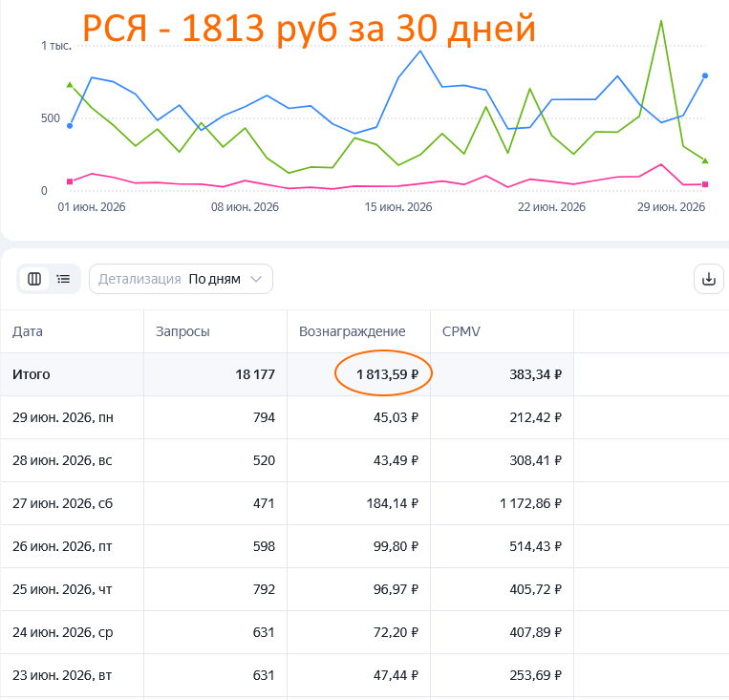Sort by the Запросы column header

point(182,331)
